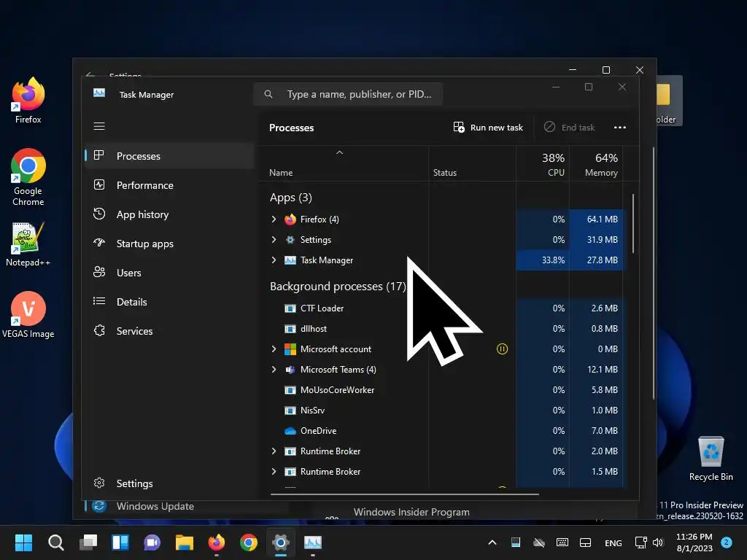Click the search magnifier icon in Task Manager
Viewport: 747px width, 560px height.
pyautogui.click(x=268, y=94)
